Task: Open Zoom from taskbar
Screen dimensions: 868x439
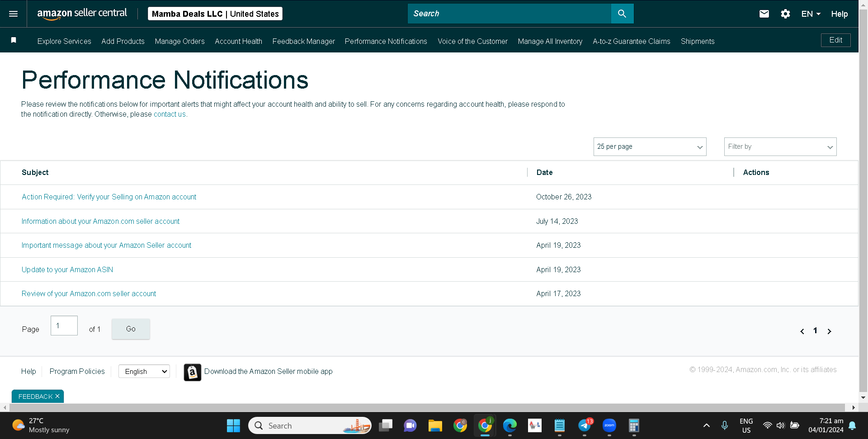Action: pos(609,425)
